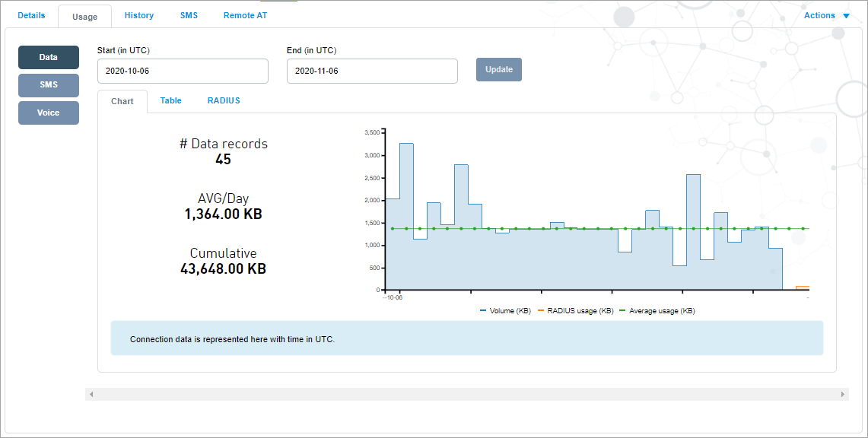
Task: Toggle the RADIUS usage (KB) legend entry
Action: point(576,311)
